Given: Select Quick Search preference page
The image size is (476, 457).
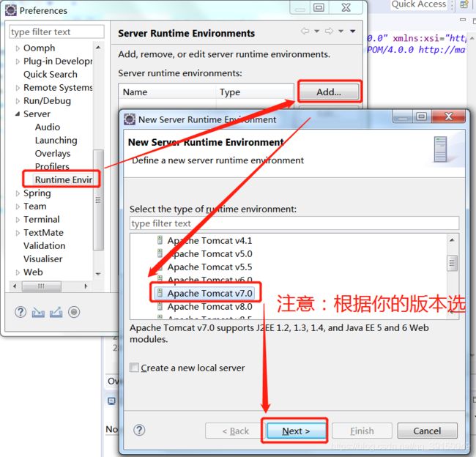Looking at the screenshot, I should [50, 74].
